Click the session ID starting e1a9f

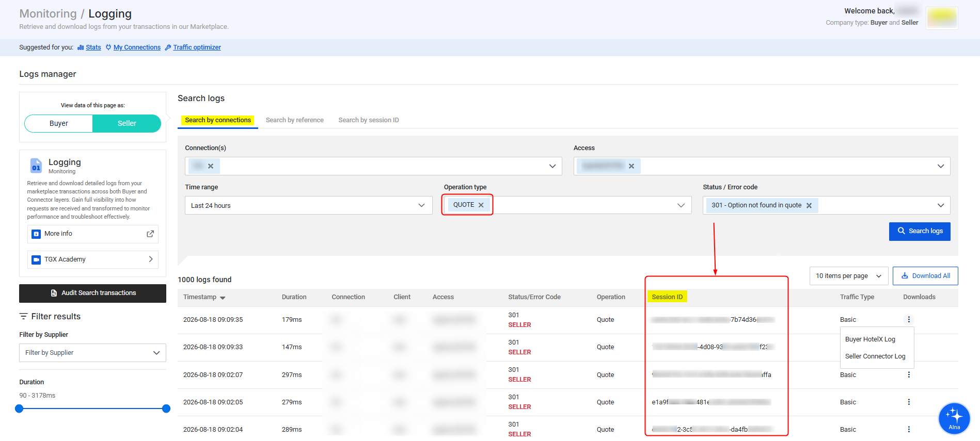712,402
